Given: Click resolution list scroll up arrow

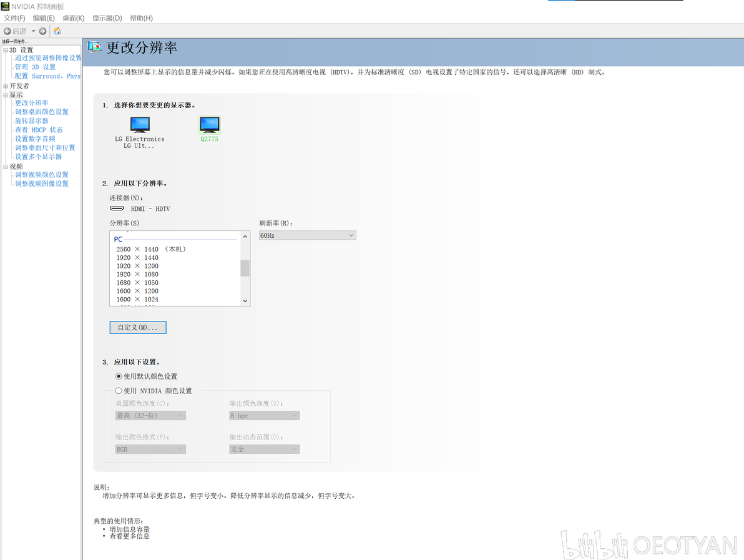Looking at the screenshot, I should tap(245, 237).
